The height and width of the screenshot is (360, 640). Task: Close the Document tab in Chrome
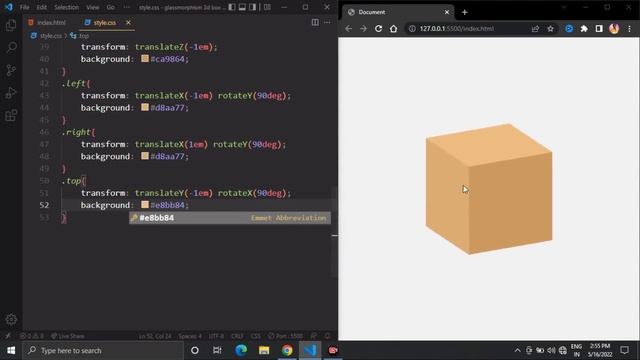coord(447,12)
